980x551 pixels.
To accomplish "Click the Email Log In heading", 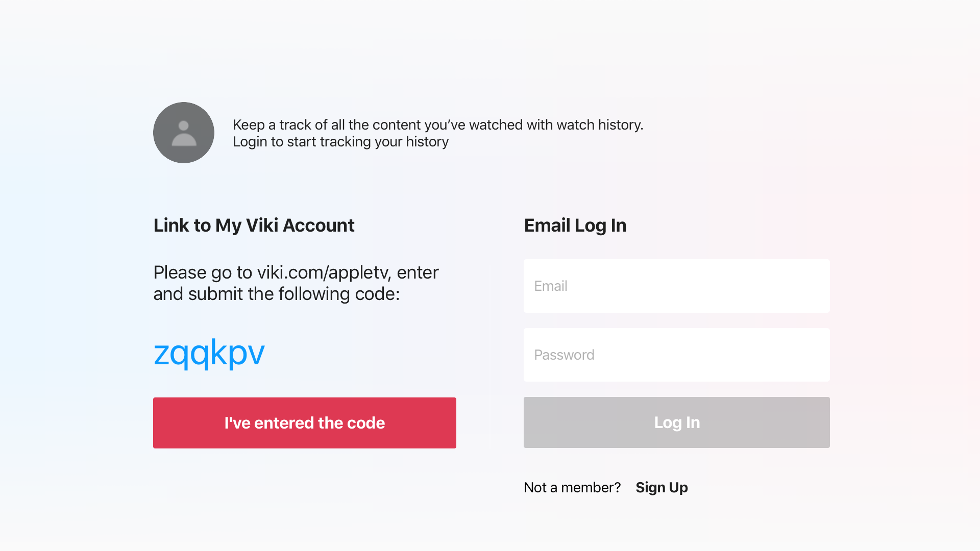I will tap(575, 225).
